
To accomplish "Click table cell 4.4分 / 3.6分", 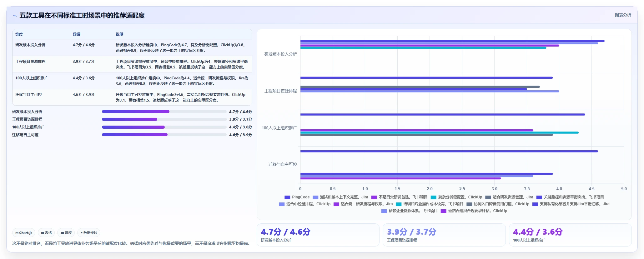I will click(83, 78).
